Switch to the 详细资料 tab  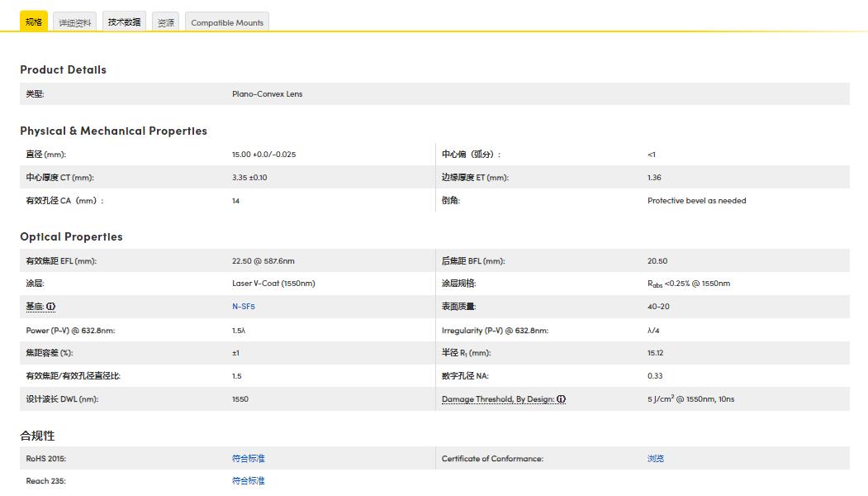[75, 22]
